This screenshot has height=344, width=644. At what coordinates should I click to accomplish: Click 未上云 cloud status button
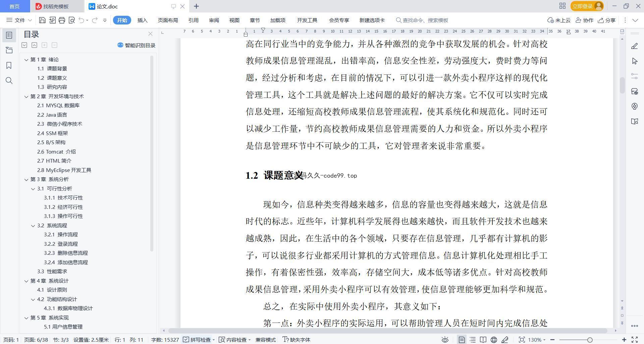pos(559,20)
